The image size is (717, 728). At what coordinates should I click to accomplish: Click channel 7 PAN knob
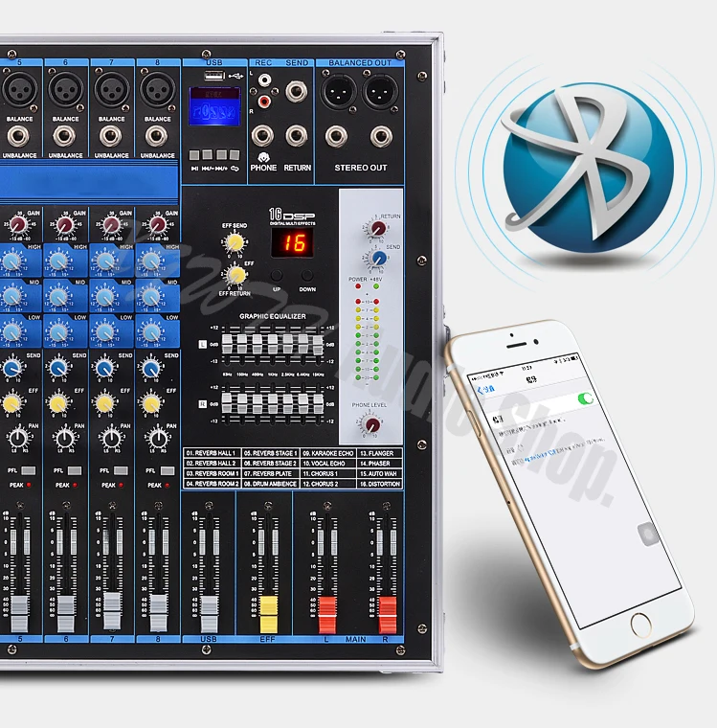pos(111,438)
